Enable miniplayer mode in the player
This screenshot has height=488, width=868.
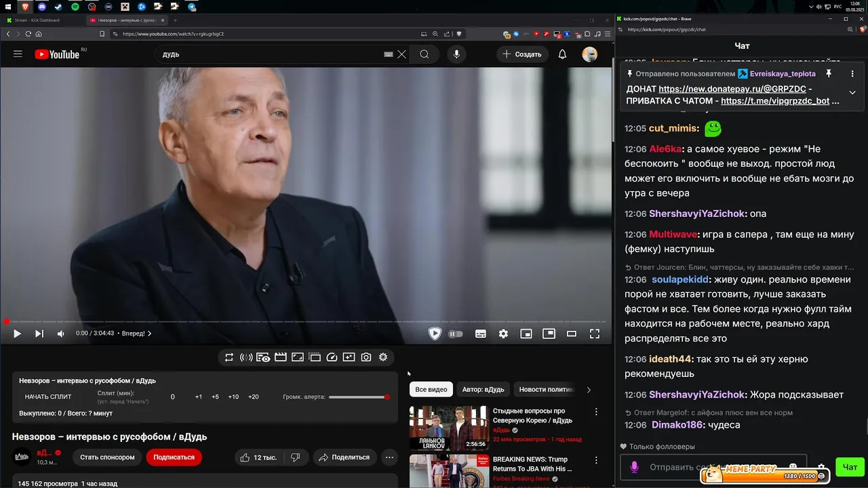(x=526, y=333)
